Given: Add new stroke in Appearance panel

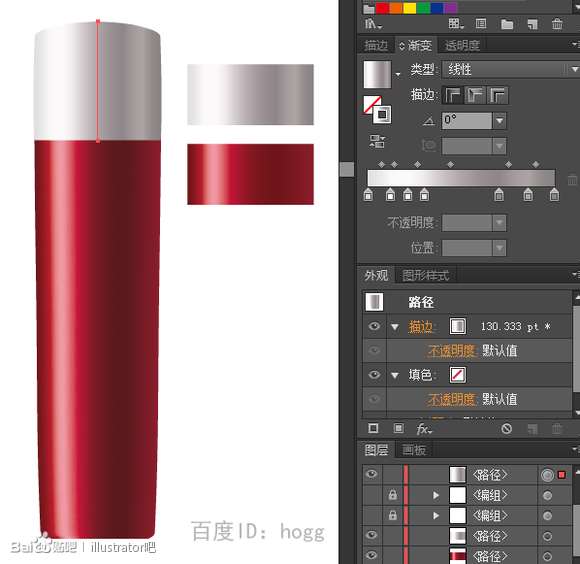Looking at the screenshot, I should [373, 428].
